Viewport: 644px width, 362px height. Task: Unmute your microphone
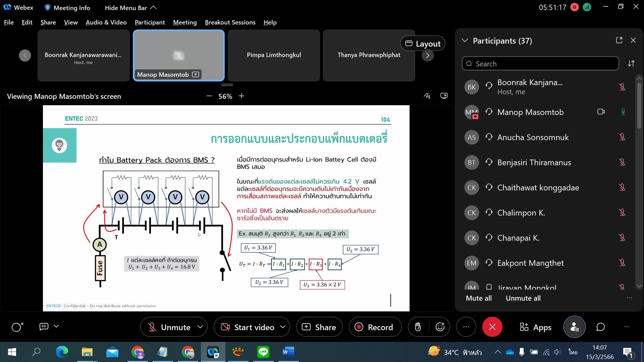point(169,327)
